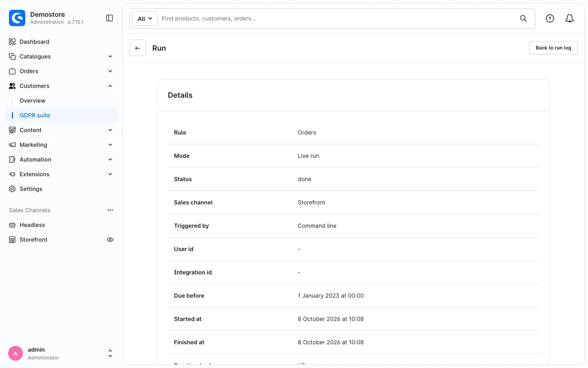Image resolution: width=588 pixels, height=368 pixels.
Task: Click Back to run log button
Action: click(553, 48)
